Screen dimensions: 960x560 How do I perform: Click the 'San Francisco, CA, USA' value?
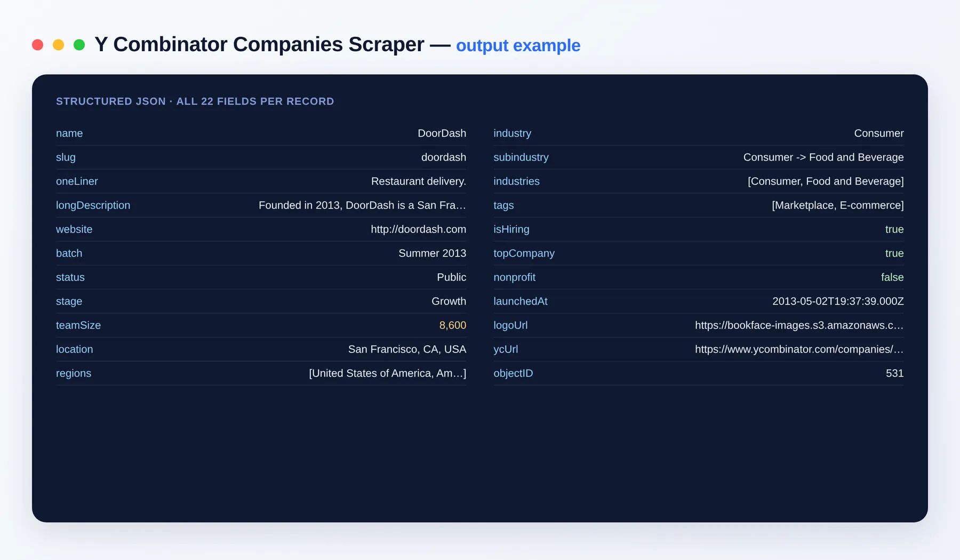pyautogui.click(x=407, y=349)
